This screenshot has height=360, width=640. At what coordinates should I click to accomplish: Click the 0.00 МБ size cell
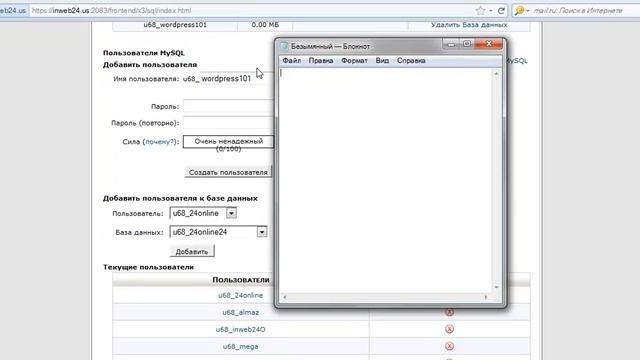[x=265, y=25]
